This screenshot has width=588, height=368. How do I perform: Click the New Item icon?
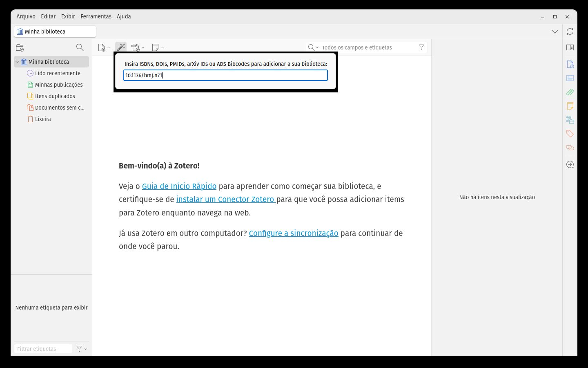(102, 47)
